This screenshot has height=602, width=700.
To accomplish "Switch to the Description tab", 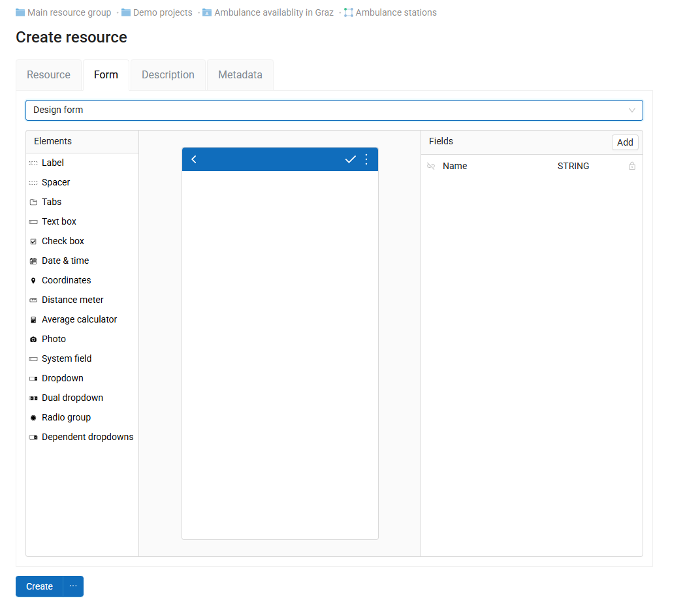I will point(168,75).
